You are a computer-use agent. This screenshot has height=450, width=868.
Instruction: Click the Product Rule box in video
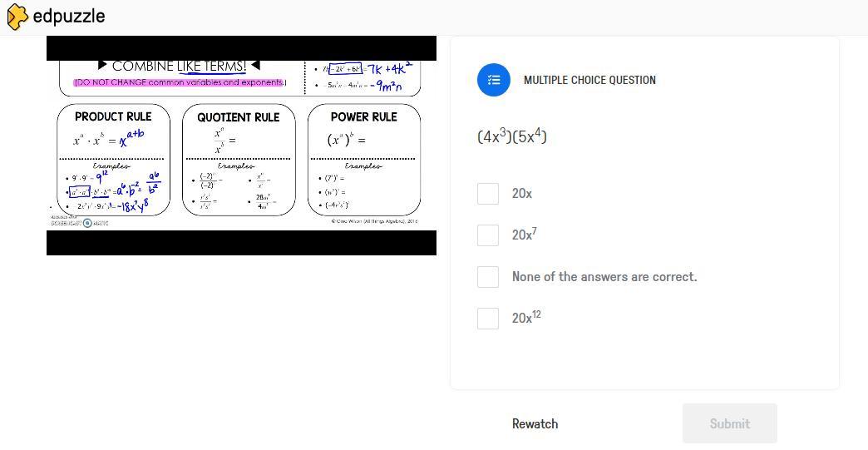tap(113, 160)
